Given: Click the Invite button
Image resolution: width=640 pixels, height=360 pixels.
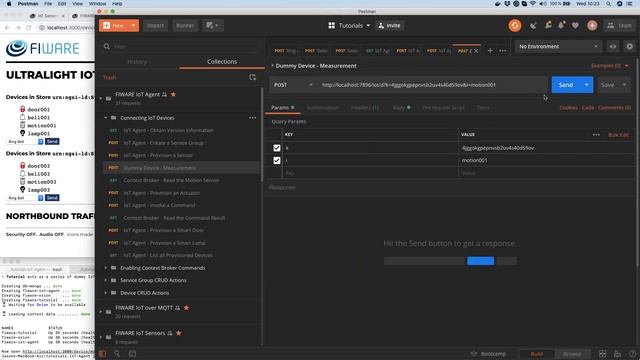Looking at the screenshot, I should (x=389, y=25).
